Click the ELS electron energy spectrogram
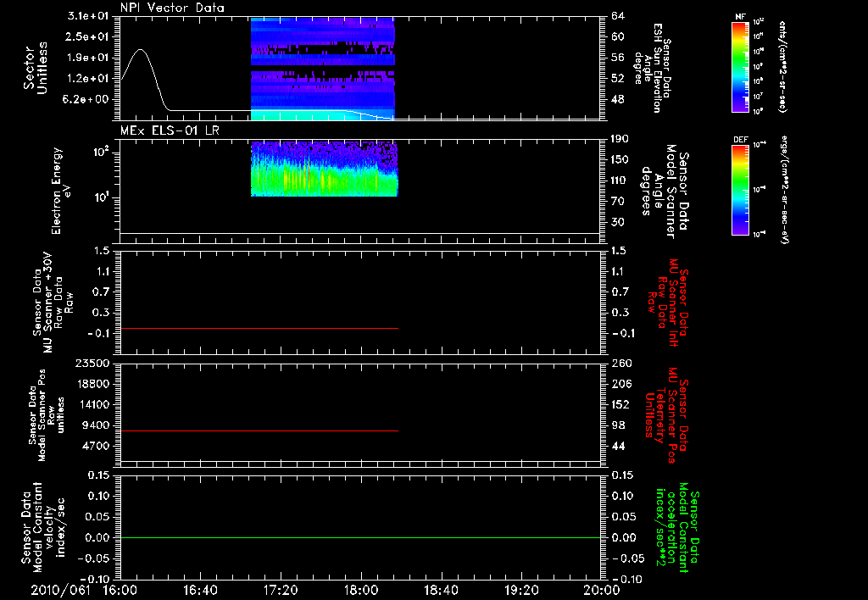 coord(325,169)
